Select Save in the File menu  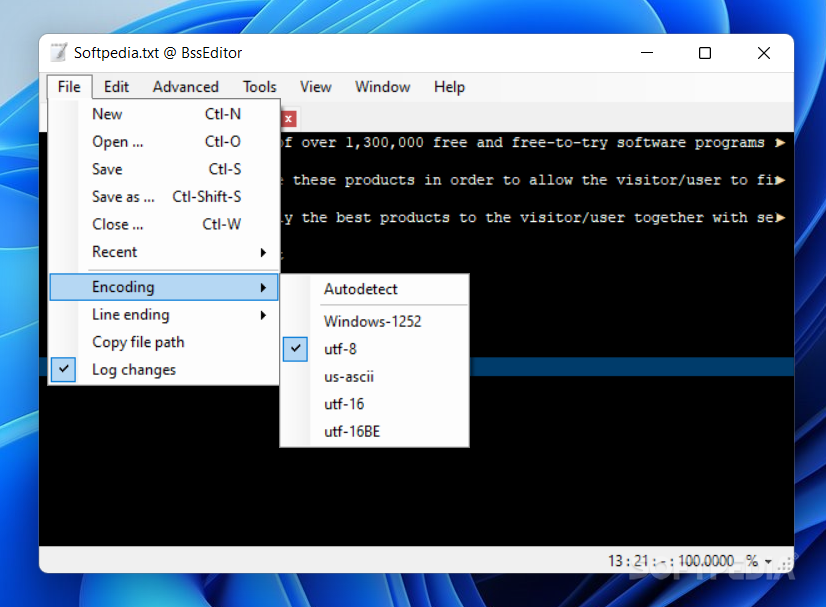coord(164,169)
